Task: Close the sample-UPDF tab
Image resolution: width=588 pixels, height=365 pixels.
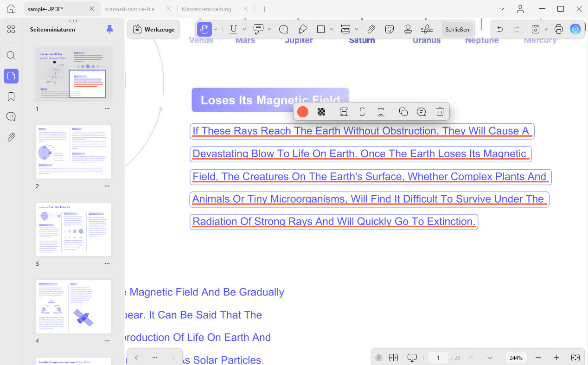Action: point(92,9)
